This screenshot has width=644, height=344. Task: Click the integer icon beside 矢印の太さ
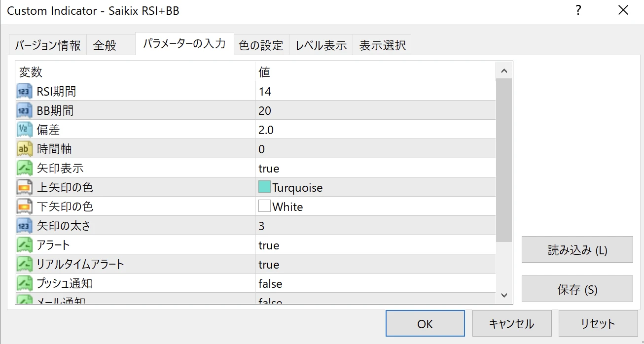25,226
